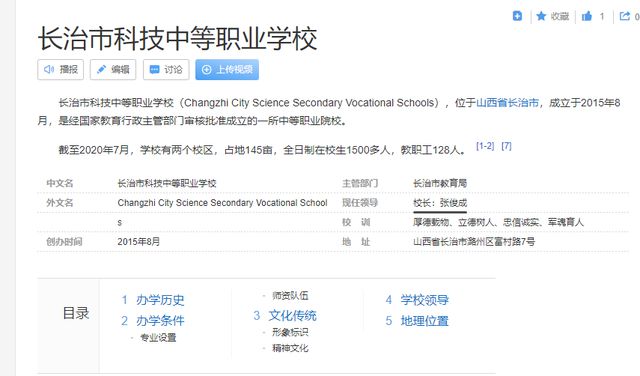This screenshot has width=640, height=376.
Task: Click page title 长治市科技中等职业学校
Action: [178, 39]
